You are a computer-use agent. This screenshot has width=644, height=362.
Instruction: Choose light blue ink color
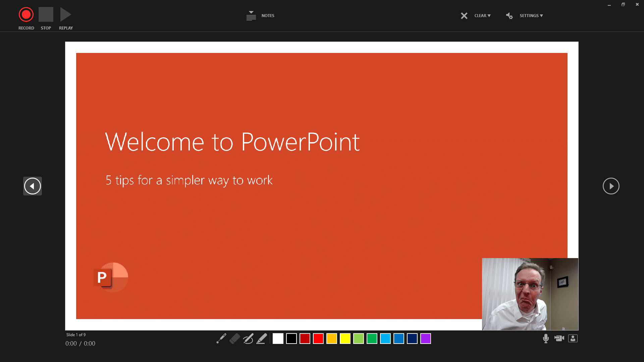pyautogui.click(x=385, y=339)
